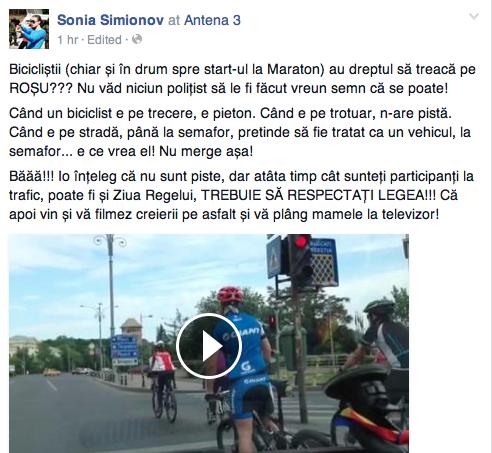492x453 pixels.
Task: Click the blue road direction sign
Action: 124,351
